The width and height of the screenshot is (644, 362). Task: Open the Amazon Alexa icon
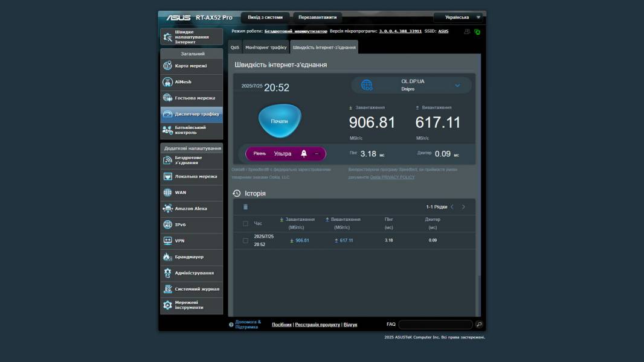click(x=168, y=209)
